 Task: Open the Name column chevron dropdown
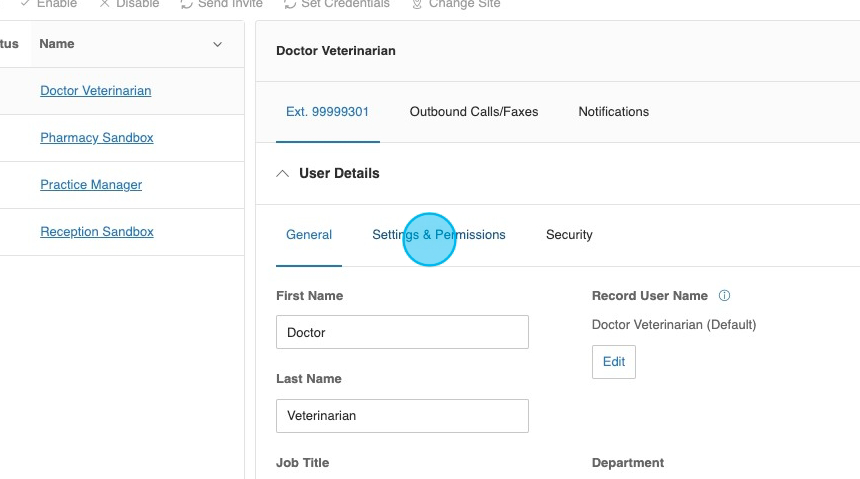pos(218,44)
